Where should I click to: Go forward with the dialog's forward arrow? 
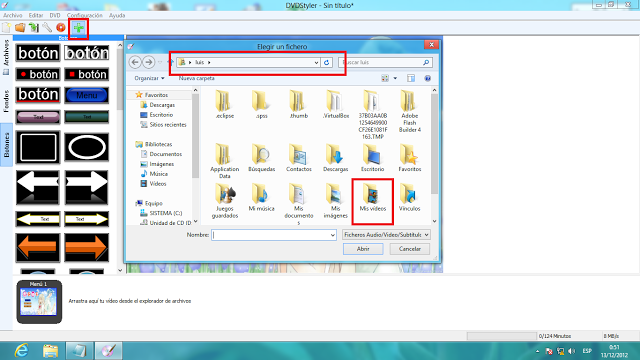pyautogui.click(x=149, y=62)
